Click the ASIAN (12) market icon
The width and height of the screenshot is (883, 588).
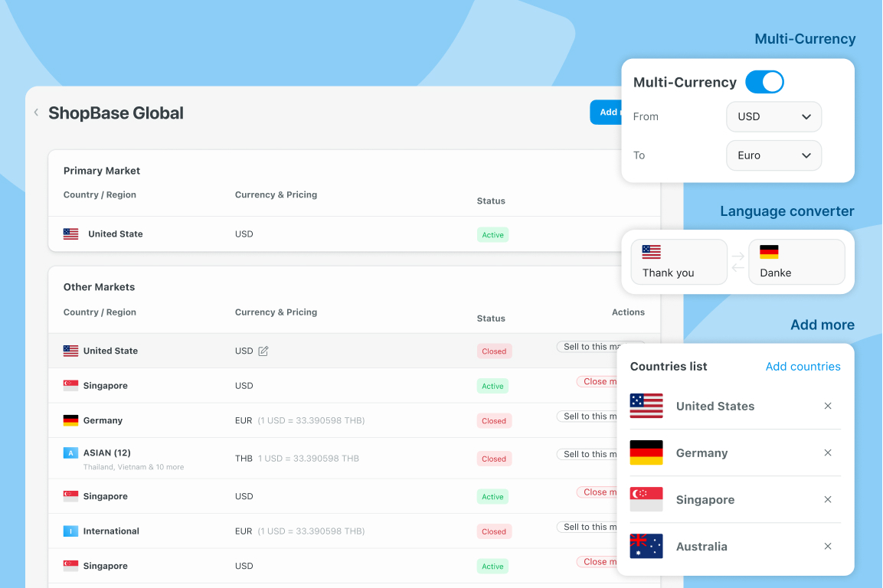pos(70,452)
